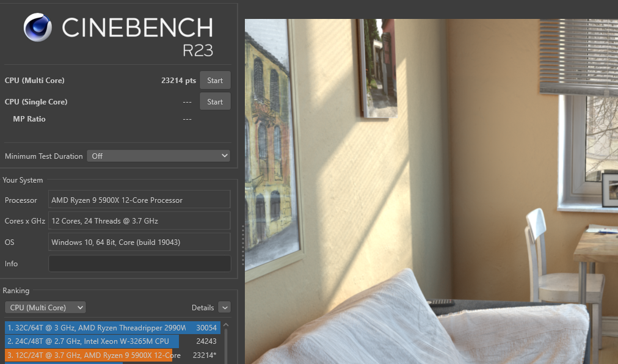Viewport: 618px width, 364px height.
Task: Select ranking entry 2 Intel Xeon W-3265M
Action: click(x=112, y=341)
